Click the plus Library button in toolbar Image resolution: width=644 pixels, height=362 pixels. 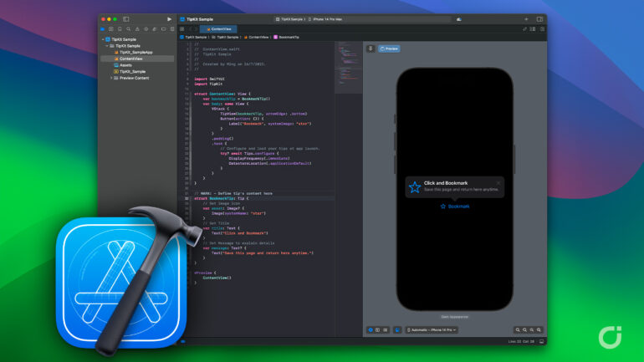pyautogui.click(x=526, y=18)
